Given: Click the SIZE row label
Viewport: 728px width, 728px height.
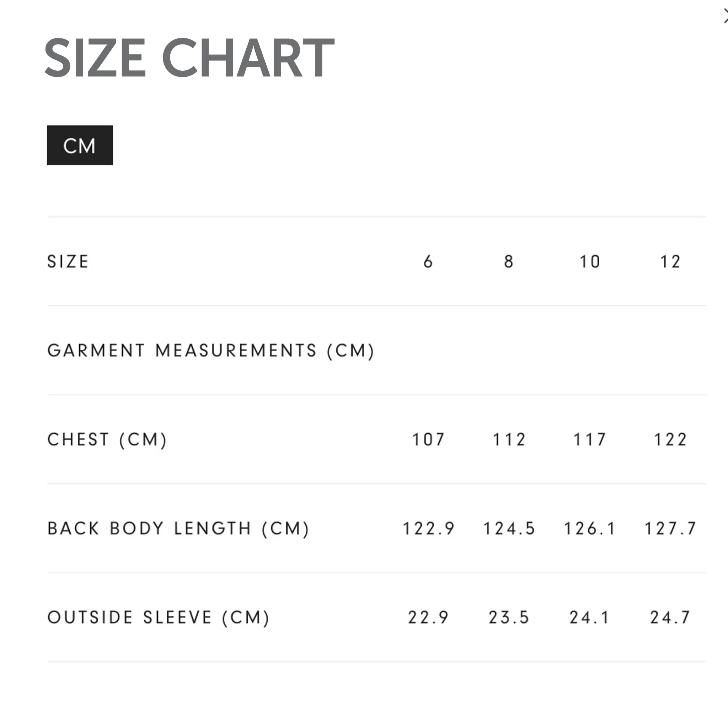Looking at the screenshot, I should point(68,262).
